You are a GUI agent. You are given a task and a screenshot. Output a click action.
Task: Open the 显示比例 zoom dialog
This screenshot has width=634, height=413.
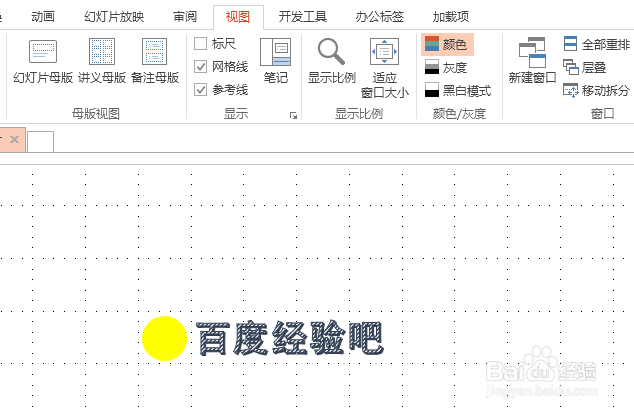tap(332, 61)
